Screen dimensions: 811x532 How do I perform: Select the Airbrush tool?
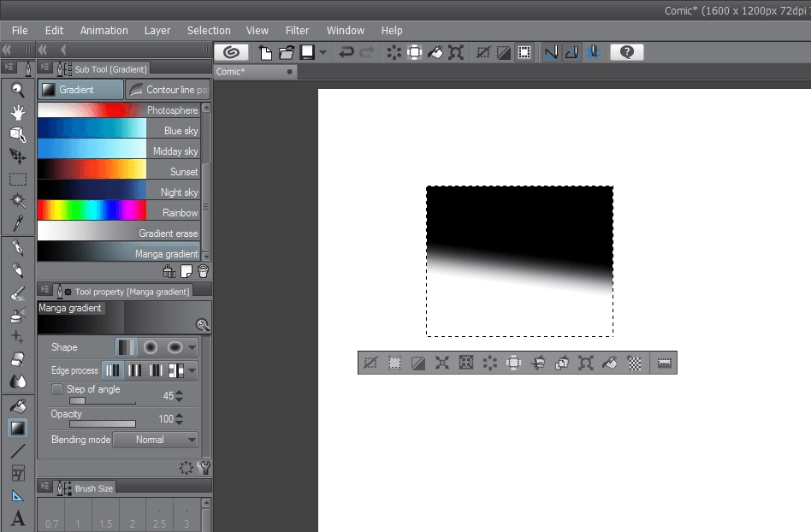[x=18, y=315]
